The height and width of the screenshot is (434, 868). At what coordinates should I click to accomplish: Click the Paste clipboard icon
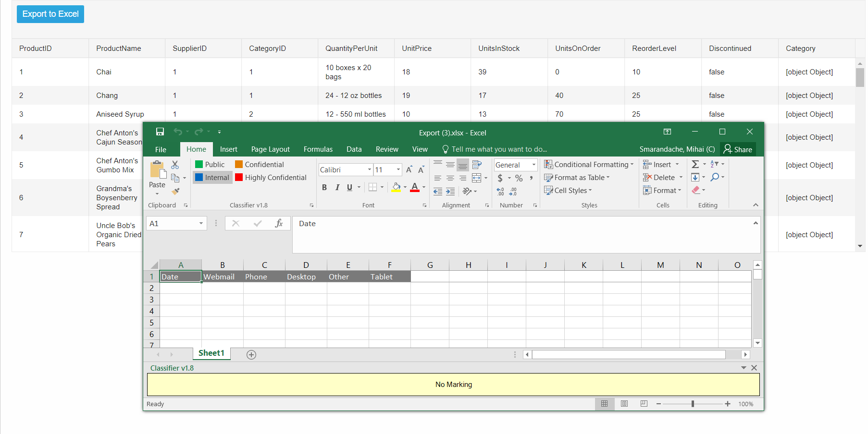pyautogui.click(x=157, y=170)
